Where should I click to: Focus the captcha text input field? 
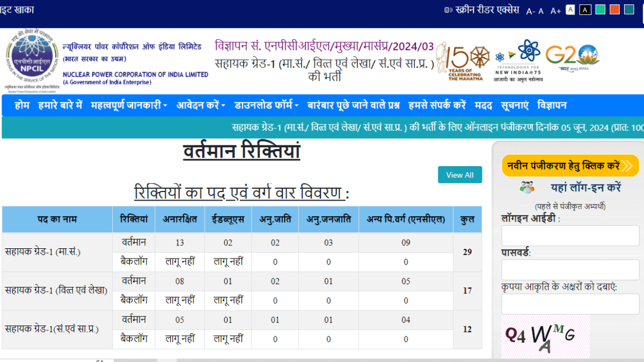coord(570,304)
